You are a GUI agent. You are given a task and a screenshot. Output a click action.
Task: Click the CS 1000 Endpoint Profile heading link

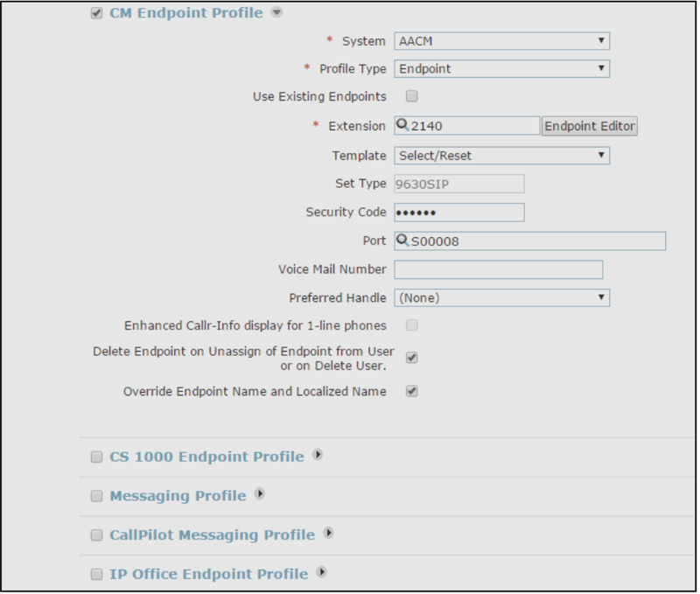pos(206,457)
